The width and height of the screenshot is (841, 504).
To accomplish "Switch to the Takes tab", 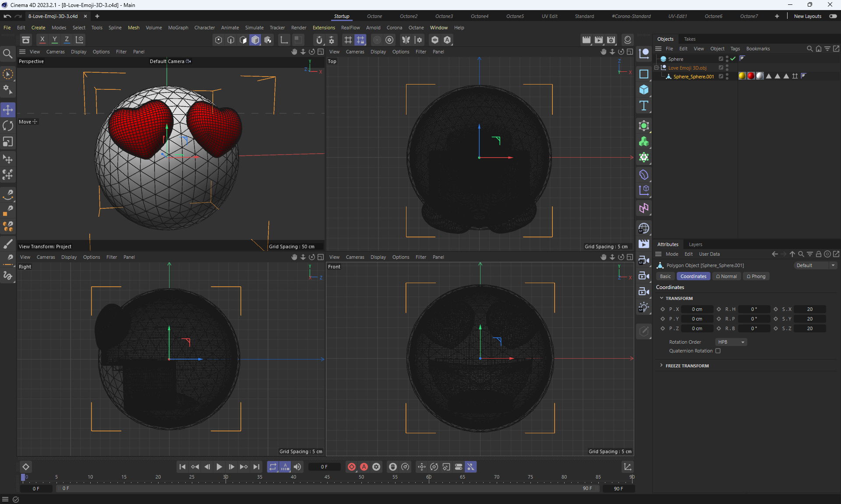I will pyautogui.click(x=689, y=39).
